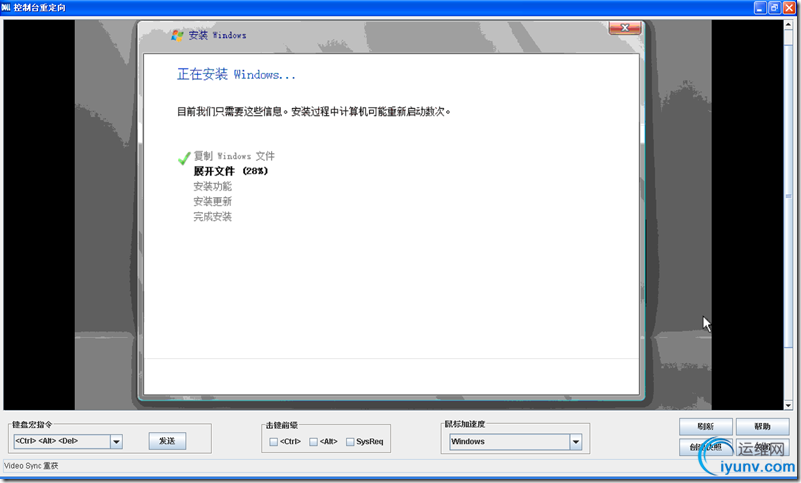Image resolution: width=801 pixels, height=483 pixels.
Task: Click the scrollbar up arrow
Action: 788,25
